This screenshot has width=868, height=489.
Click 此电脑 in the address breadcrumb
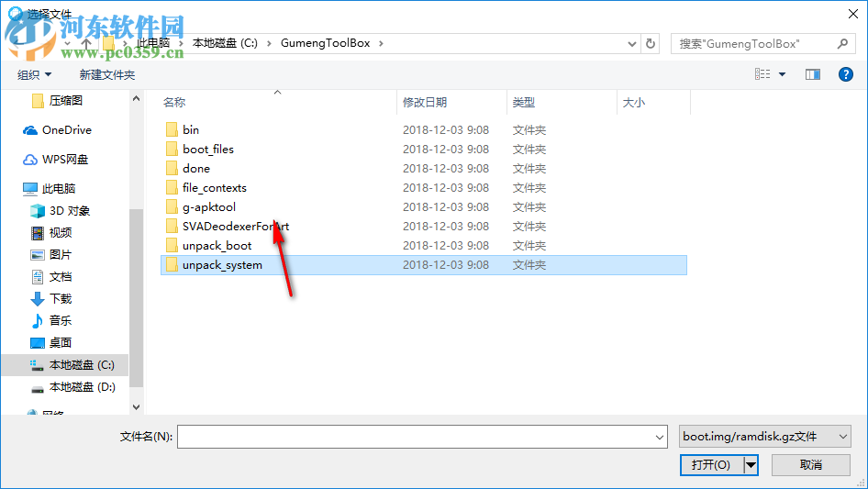(x=153, y=43)
